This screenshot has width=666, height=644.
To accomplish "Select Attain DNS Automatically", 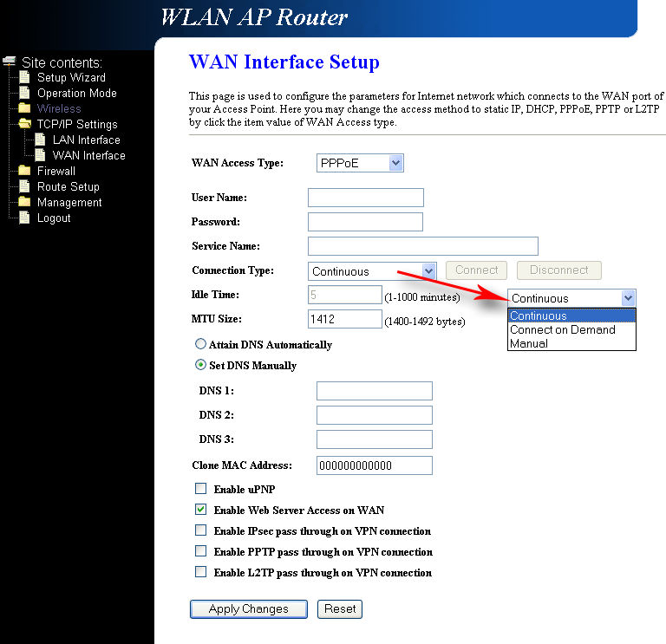I will pyautogui.click(x=200, y=344).
